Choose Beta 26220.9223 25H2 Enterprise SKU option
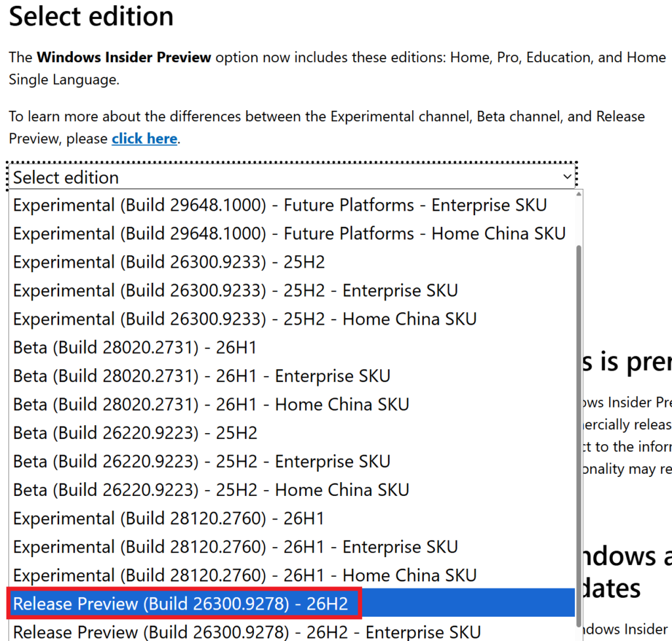Image resolution: width=672 pixels, height=641 pixels. (292, 462)
